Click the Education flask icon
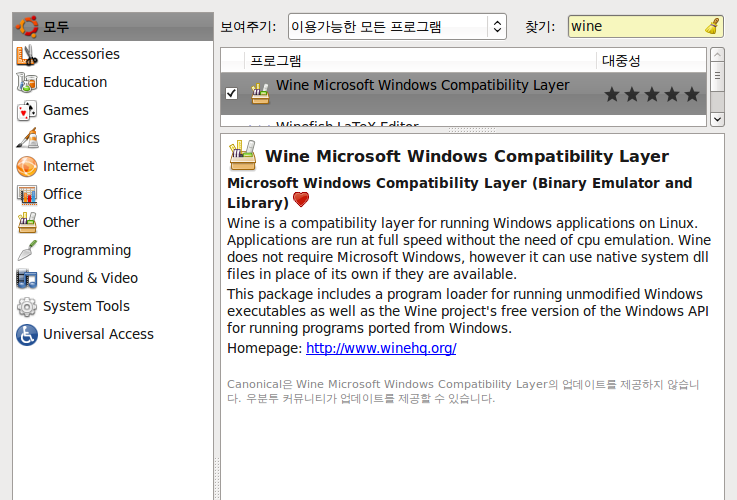737x500 pixels. tap(27, 82)
